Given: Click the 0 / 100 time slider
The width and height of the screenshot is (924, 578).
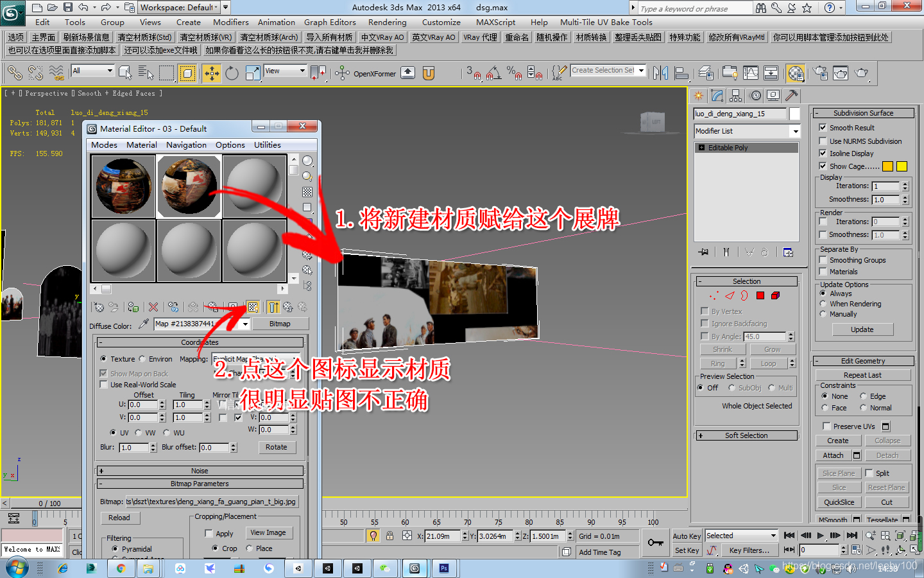Looking at the screenshot, I should [50, 504].
